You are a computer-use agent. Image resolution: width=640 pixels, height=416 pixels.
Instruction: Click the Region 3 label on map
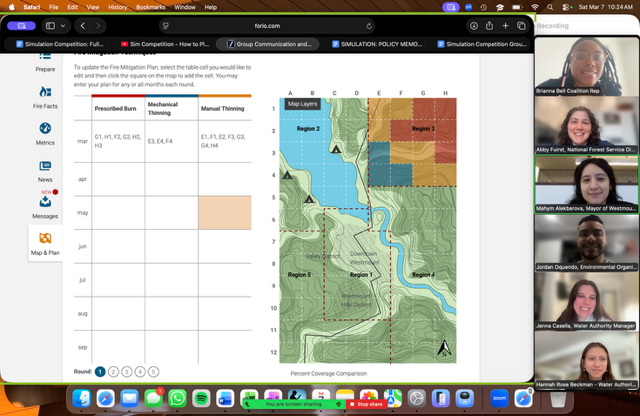[x=423, y=129]
